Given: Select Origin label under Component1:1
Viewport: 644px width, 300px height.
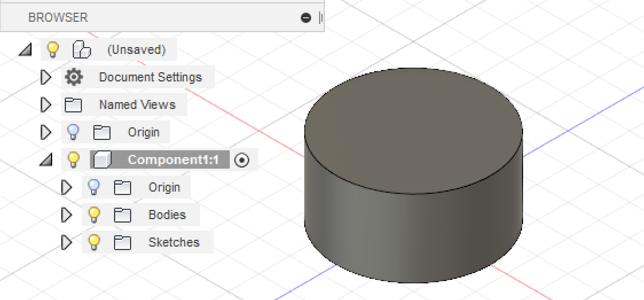Looking at the screenshot, I should (x=164, y=188).
